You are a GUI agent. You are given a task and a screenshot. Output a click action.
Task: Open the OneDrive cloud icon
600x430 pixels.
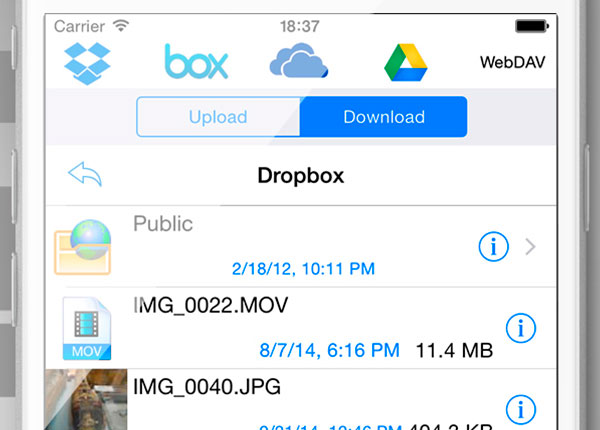298,62
